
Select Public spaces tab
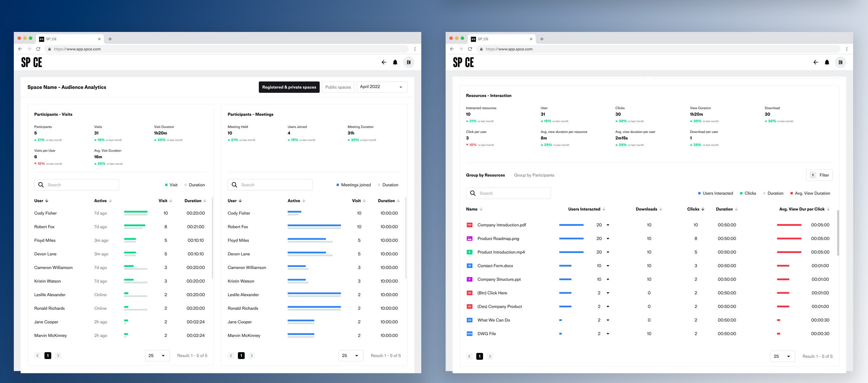point(338,87)
